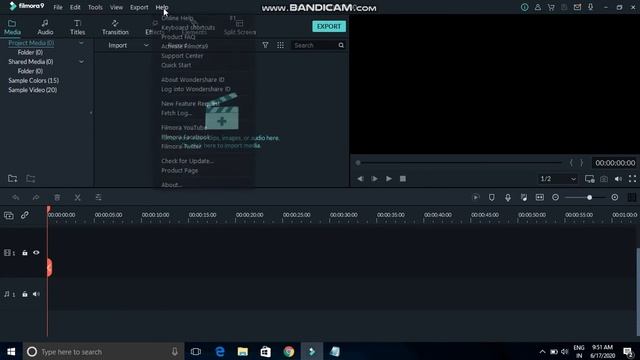
Task: Set the mark out bracket
Action: [581, 163]
